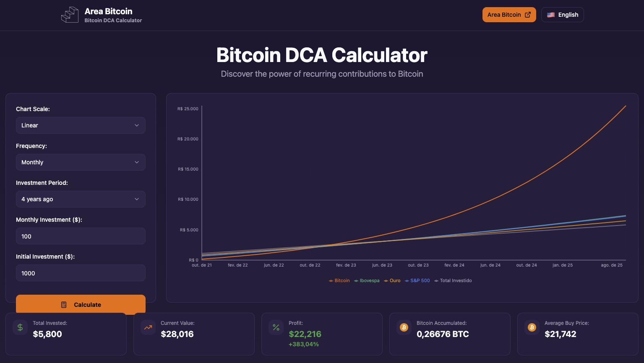
Task: Toggle Ibovespa series in chart legend
Action: click(367, 281)
